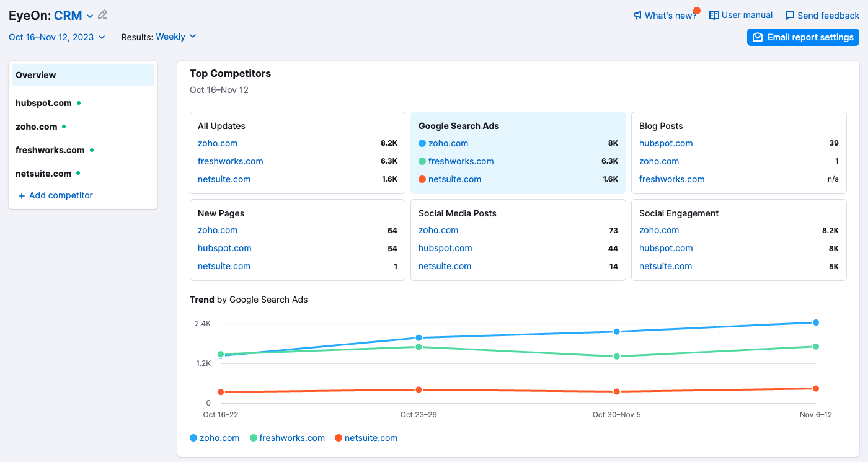Click green status dot next to freshworks.com
Image resolution: width=868 pixels, height=462 pixels.
92,150
